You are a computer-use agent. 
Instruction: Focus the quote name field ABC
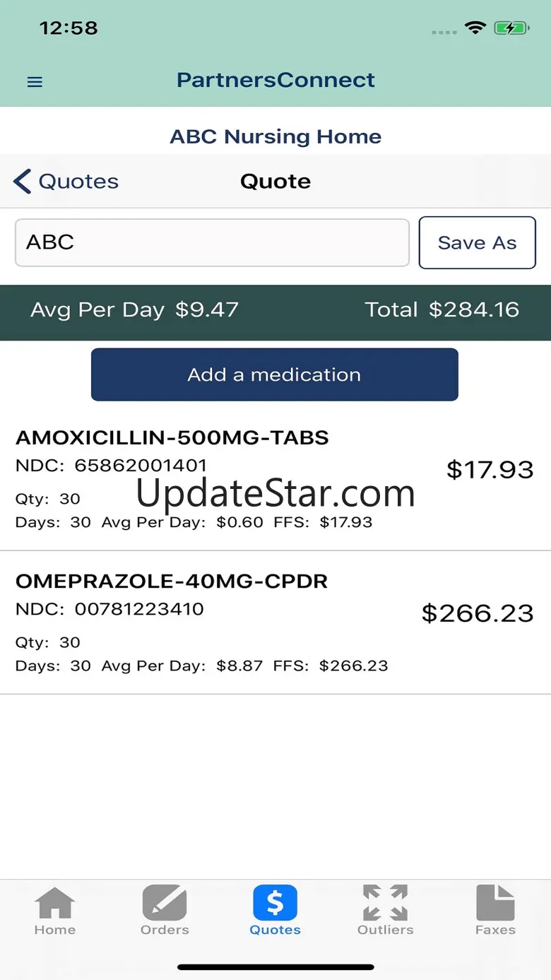coord(212,242)
